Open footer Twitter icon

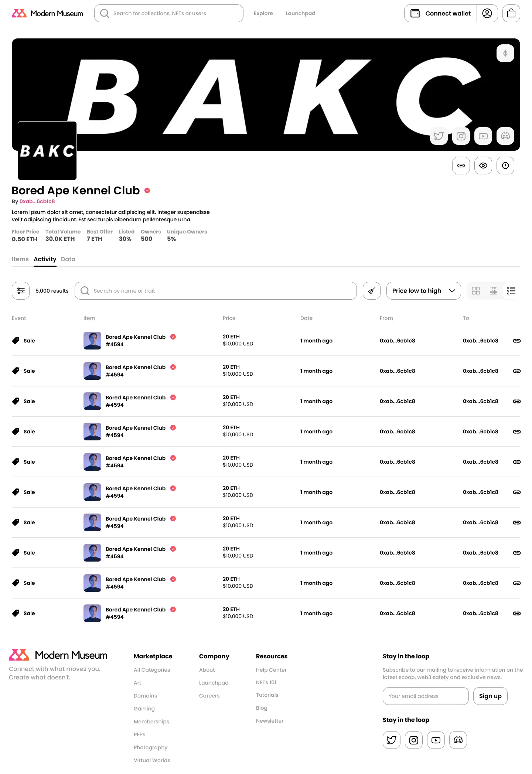[x=392, y=740]
